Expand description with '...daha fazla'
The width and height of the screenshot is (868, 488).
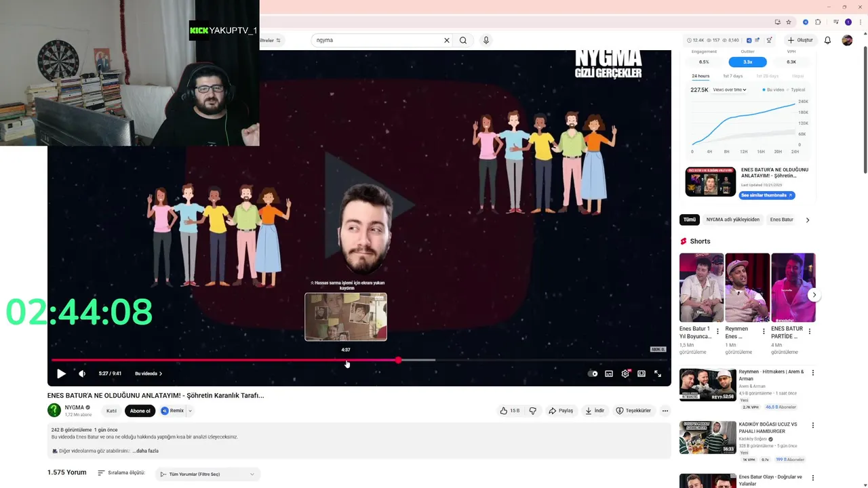click(x=146, y=451)
